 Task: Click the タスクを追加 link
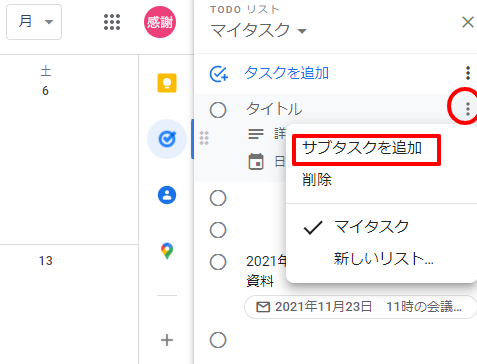287,73
